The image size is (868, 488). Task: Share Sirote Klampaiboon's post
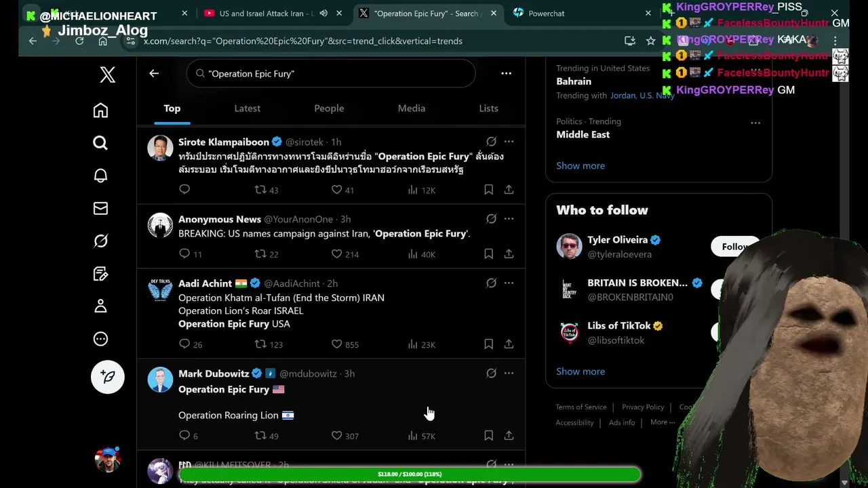509,190
